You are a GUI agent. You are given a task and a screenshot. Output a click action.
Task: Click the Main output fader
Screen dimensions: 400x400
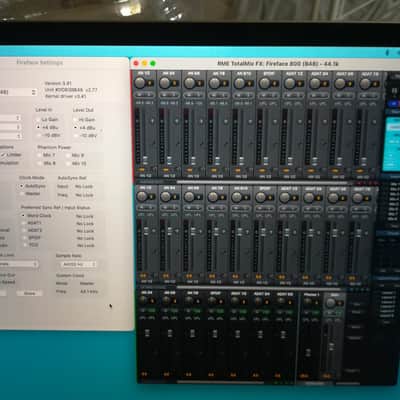(x=332, y=346)
